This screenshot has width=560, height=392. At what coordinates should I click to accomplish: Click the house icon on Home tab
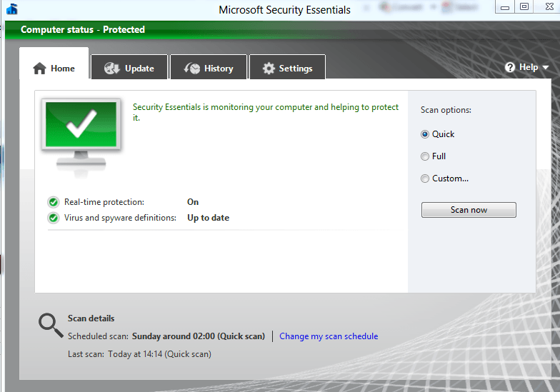(x=40, y=68)
